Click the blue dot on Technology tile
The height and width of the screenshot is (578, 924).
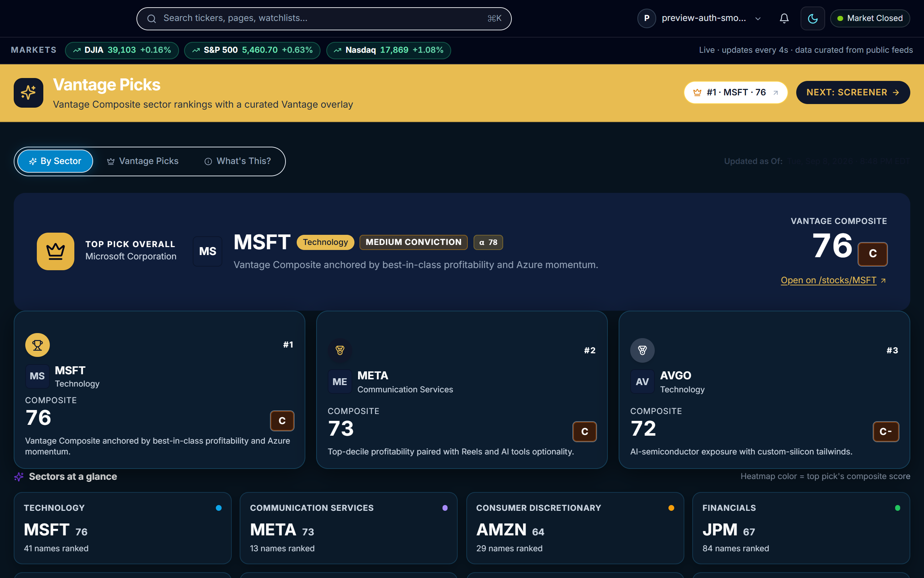219,508
